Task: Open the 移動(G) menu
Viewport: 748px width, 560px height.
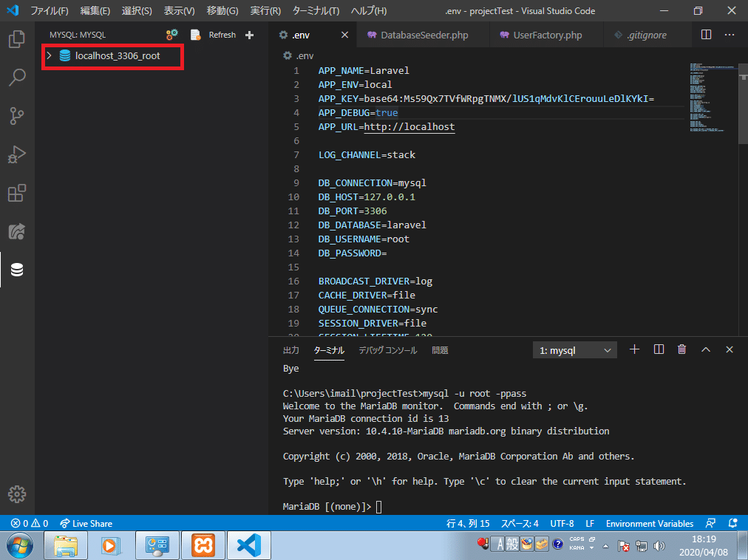Action: click(222, 10)
